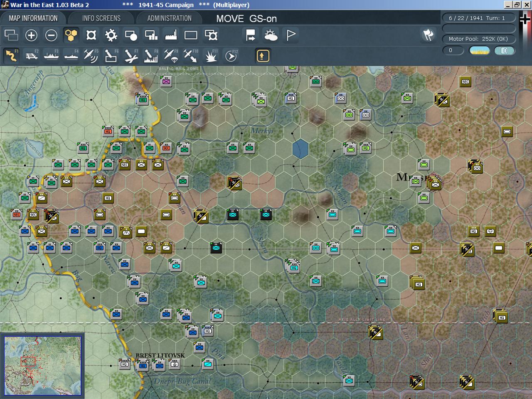Screen dimensions: 532x399
Task: Zoom out the map with minus icon
Action: tap(51, 35)
